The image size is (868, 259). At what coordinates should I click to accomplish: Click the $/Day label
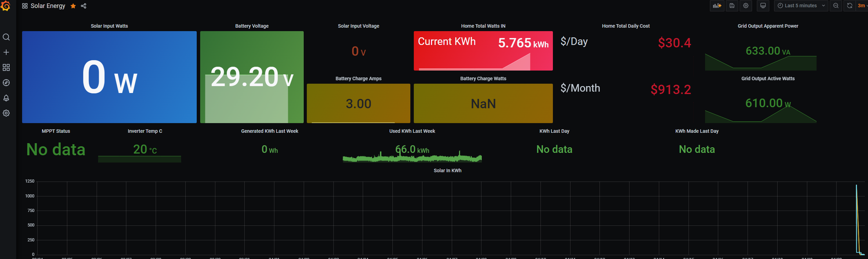tap(574, 41)
